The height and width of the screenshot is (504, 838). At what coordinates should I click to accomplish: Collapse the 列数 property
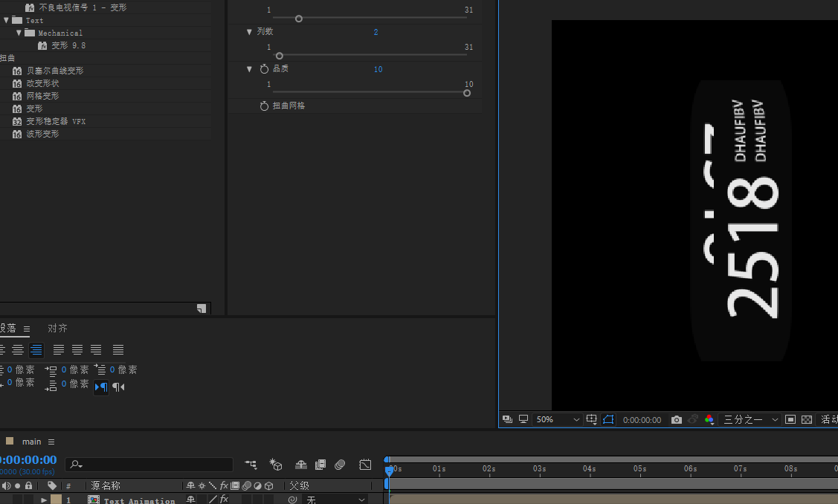[x=249, y=31]
